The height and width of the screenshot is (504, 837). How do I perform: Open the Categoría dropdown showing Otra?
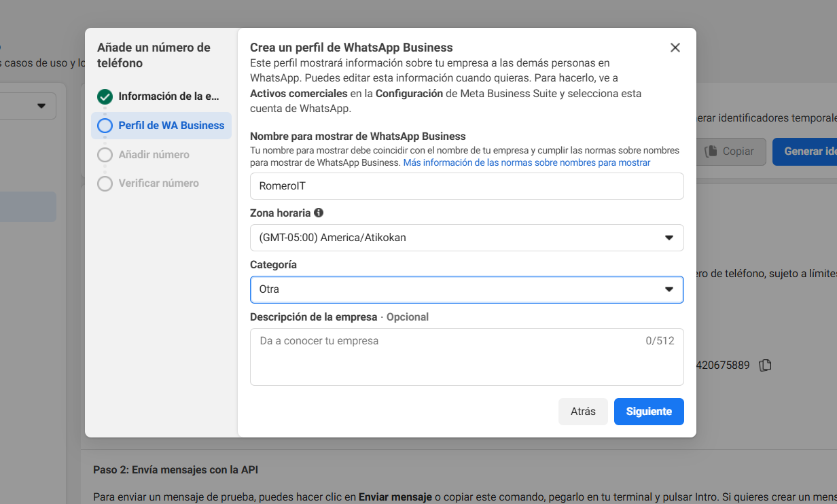pyautogui.click(x=467, y=289)
